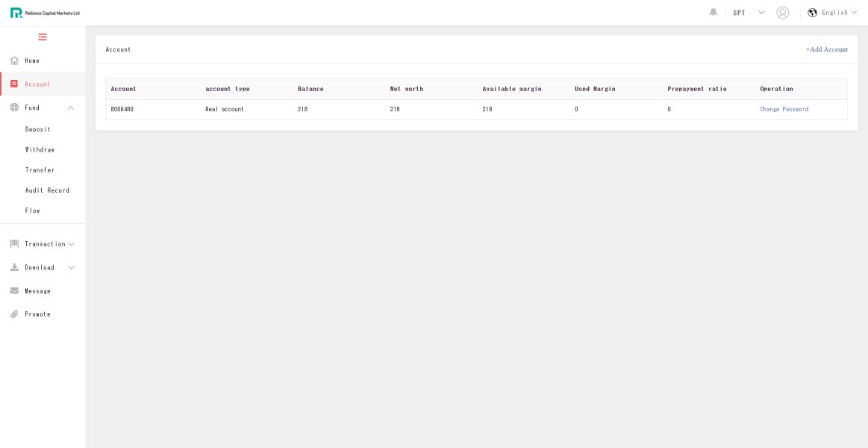Open the SPT dropdown arrow
This screenshot has height=448, width=868.
[761, 12]
